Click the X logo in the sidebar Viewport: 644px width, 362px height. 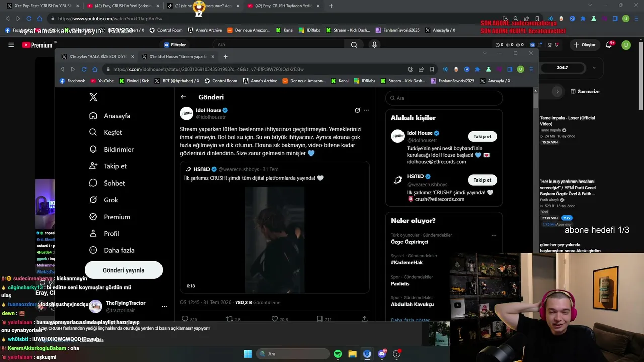point(93,97)
